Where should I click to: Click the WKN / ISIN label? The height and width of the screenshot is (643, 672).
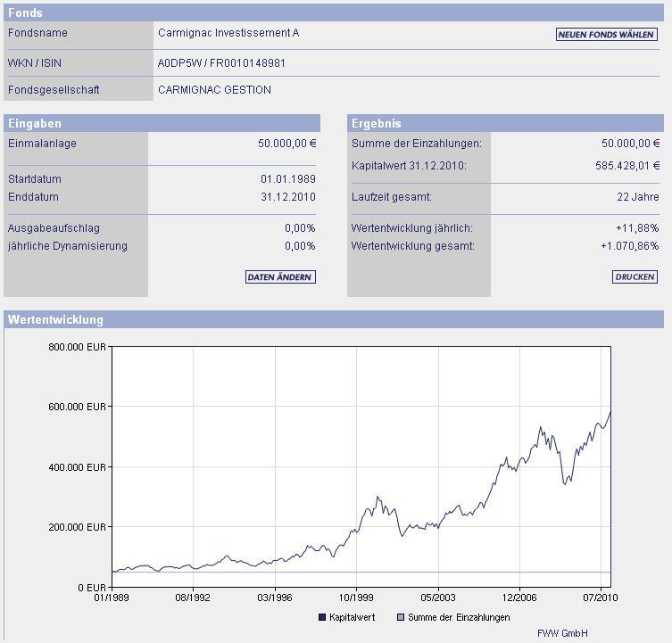[x=35, y=63]
